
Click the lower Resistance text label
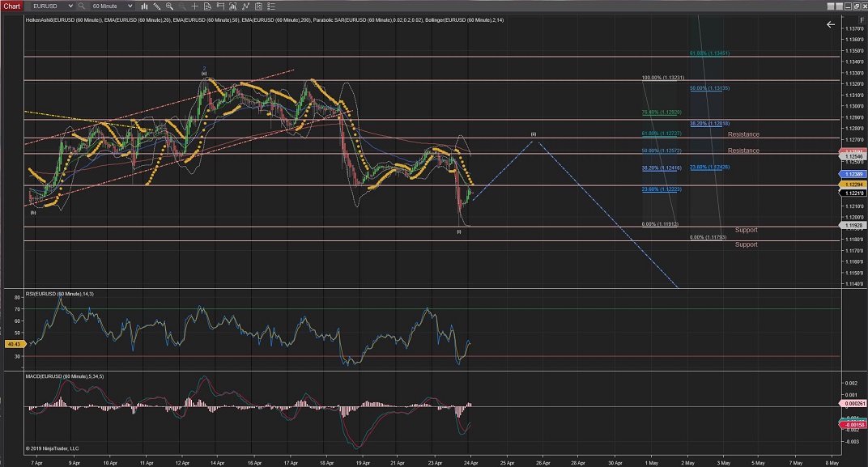click(743, 151)
